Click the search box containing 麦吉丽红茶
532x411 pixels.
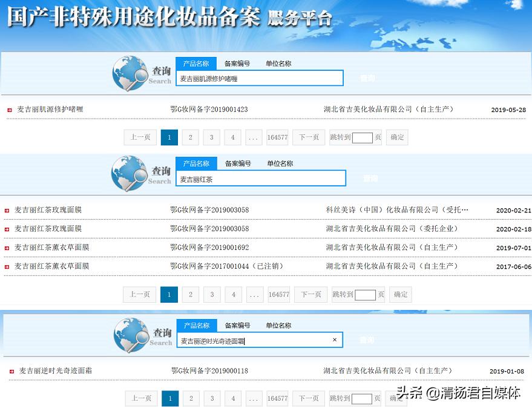point(260,178)
